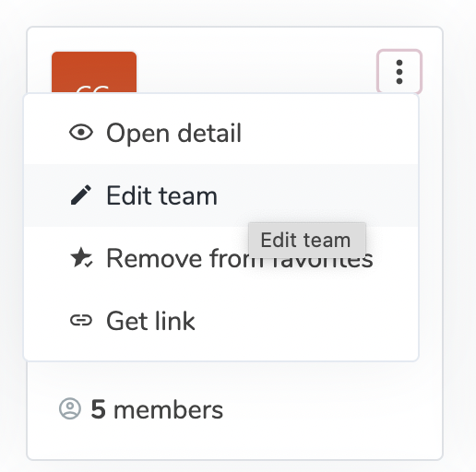Screen dimensions: 476x472
Task: Click the bold number 5 in the card footer
Action: (x=98, y=409)
